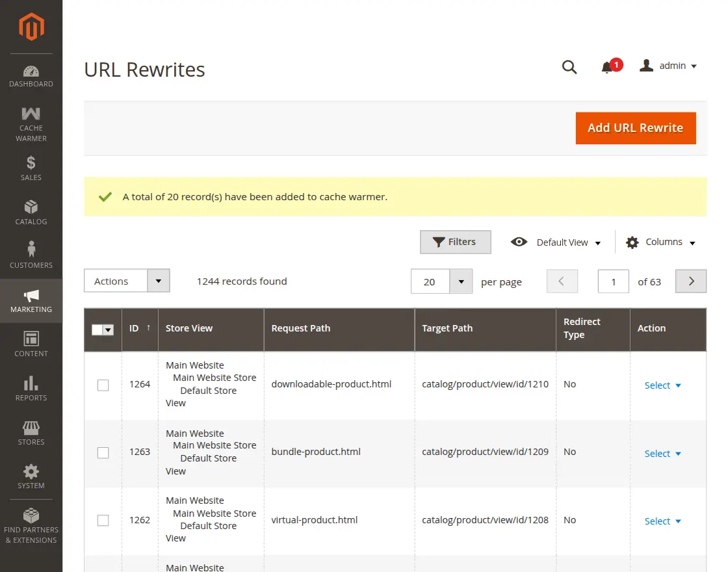Viewport: 728px width, 572px height.
Task: Open admin notifications bell
Action: click(608, 67)
